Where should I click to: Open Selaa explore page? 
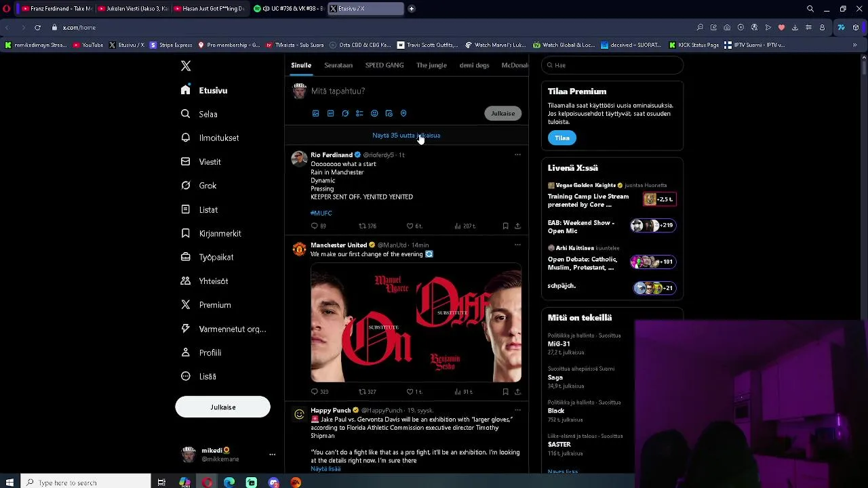pos(199,114)
